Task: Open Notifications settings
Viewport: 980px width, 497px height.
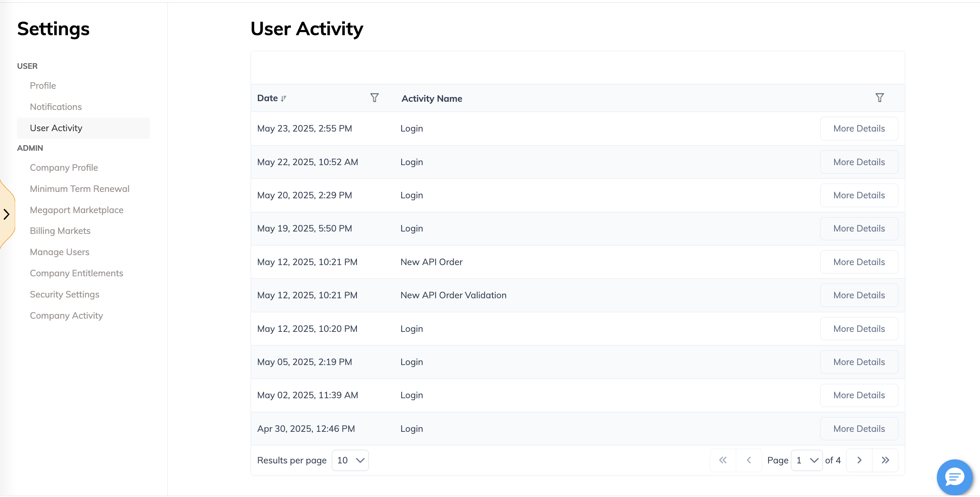Action: pos(56,107)
